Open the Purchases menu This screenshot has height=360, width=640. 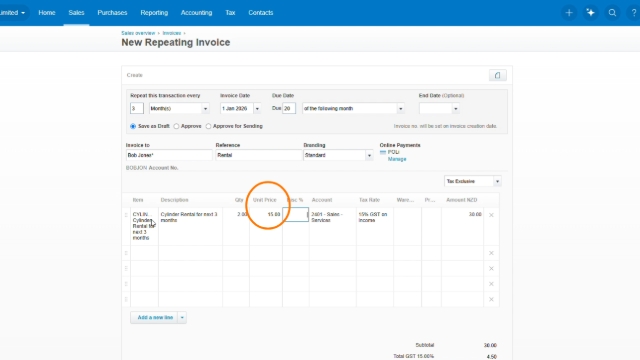pos(112,13)
